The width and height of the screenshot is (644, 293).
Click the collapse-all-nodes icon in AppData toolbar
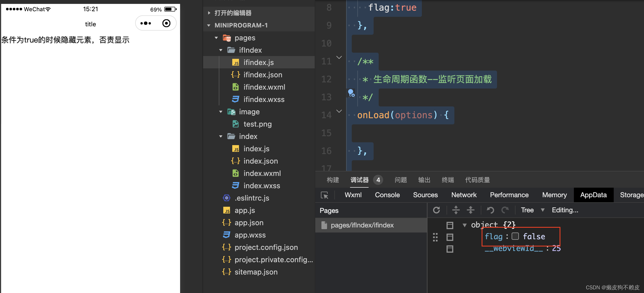471,210
